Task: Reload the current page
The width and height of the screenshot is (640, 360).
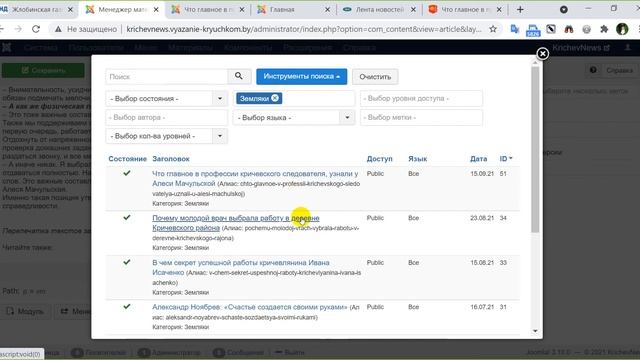Action: 36,29
